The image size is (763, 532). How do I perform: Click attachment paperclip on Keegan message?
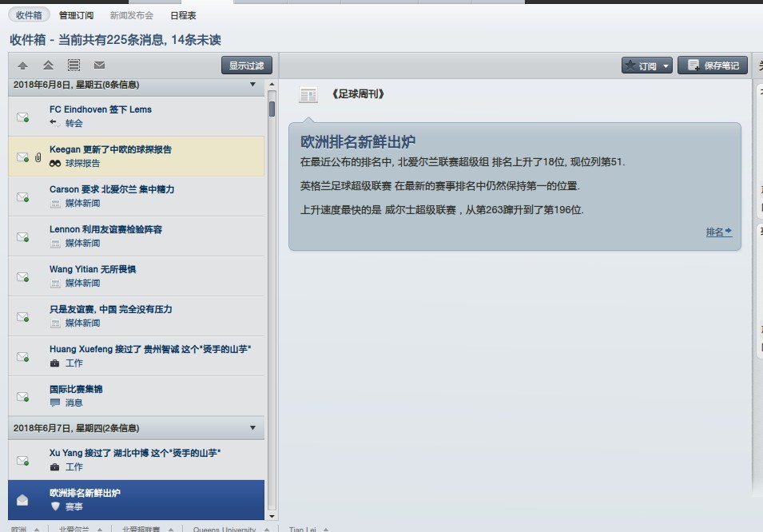(38, 157)
